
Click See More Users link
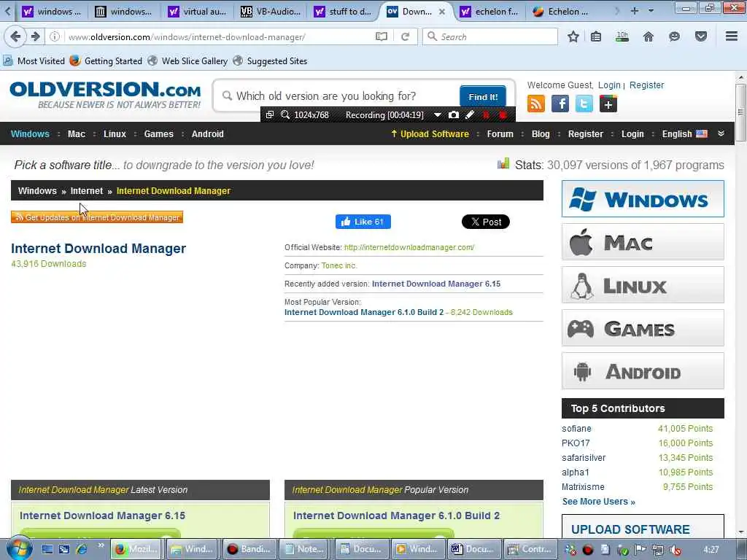click(598, 502)
